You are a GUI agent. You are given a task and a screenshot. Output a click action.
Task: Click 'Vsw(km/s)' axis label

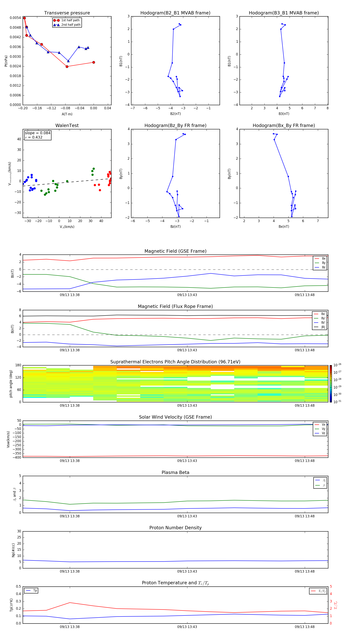(x=8, y=439)
